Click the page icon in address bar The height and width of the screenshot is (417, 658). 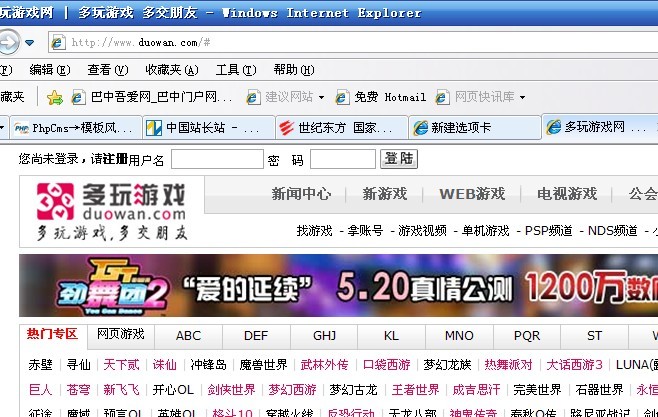point(58,42)
